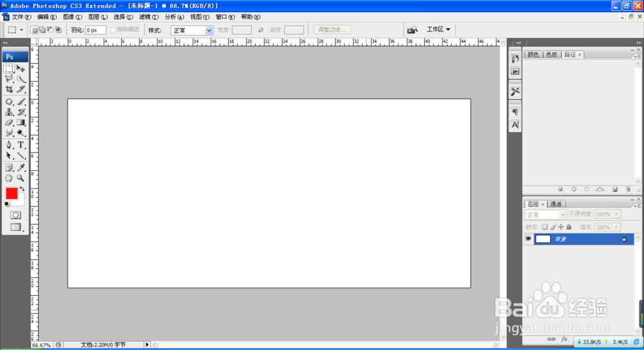
Task: Select the Eraser tool
Action: 9,122
